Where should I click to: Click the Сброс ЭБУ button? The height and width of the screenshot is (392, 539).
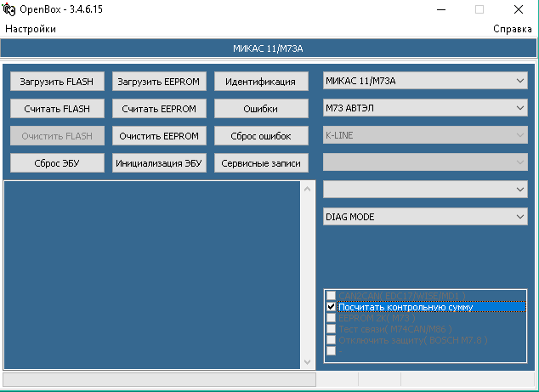coord(58,163)
